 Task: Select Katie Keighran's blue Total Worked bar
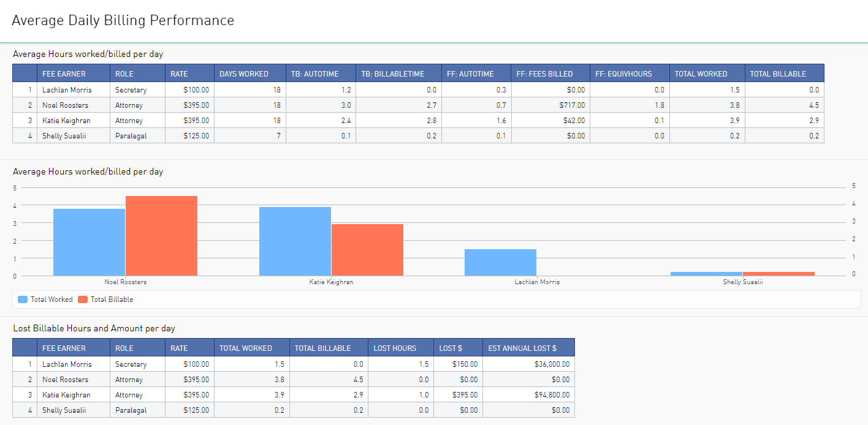(295, 241)
